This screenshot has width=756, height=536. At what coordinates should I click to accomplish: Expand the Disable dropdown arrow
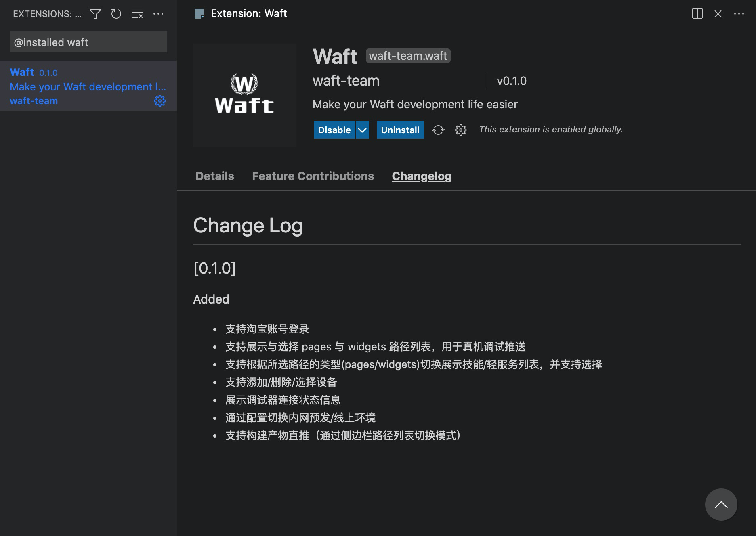coord(362,130)
